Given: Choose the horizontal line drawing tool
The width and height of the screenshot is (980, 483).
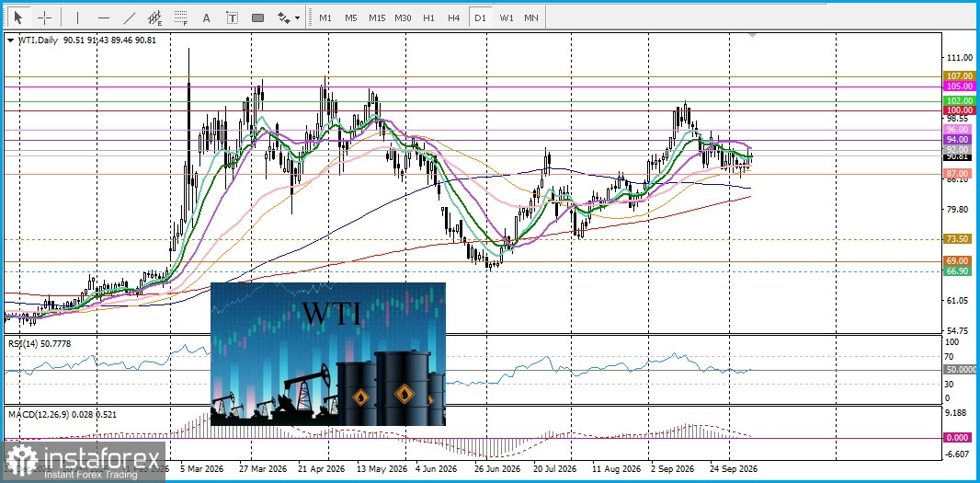Looking at the screenshot, I should pos(104,18).
